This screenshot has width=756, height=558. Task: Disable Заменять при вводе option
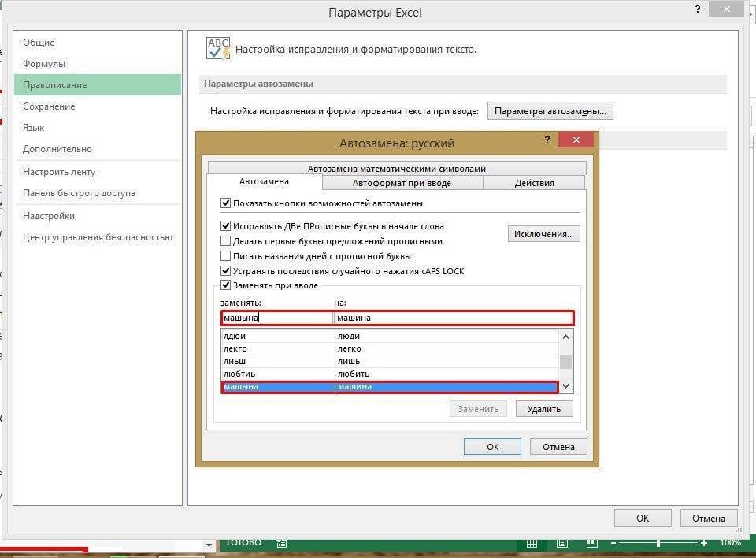224,285
